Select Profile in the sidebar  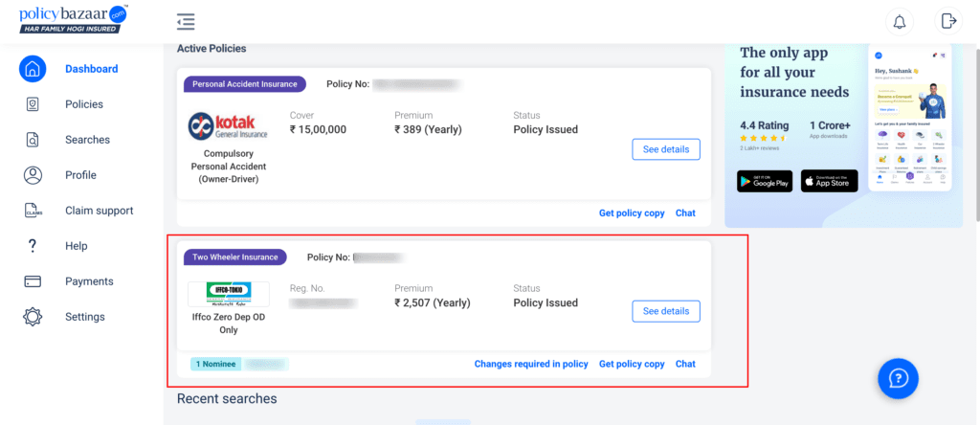(80, 175)
